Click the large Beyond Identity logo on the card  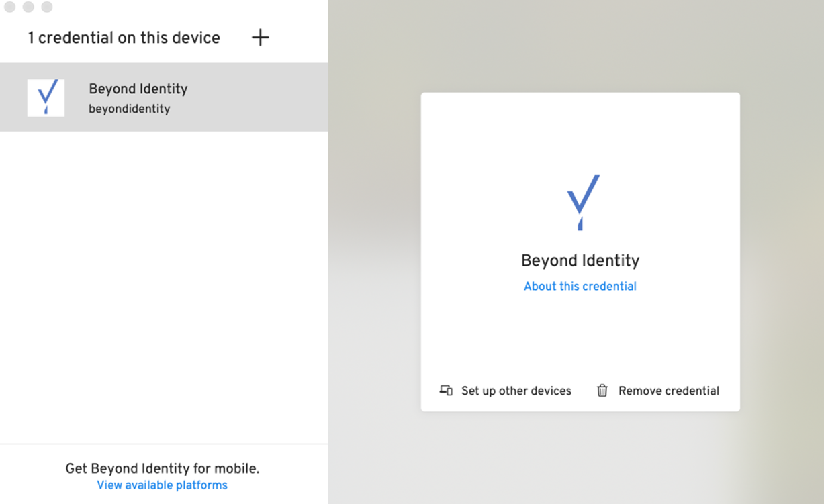582,202
